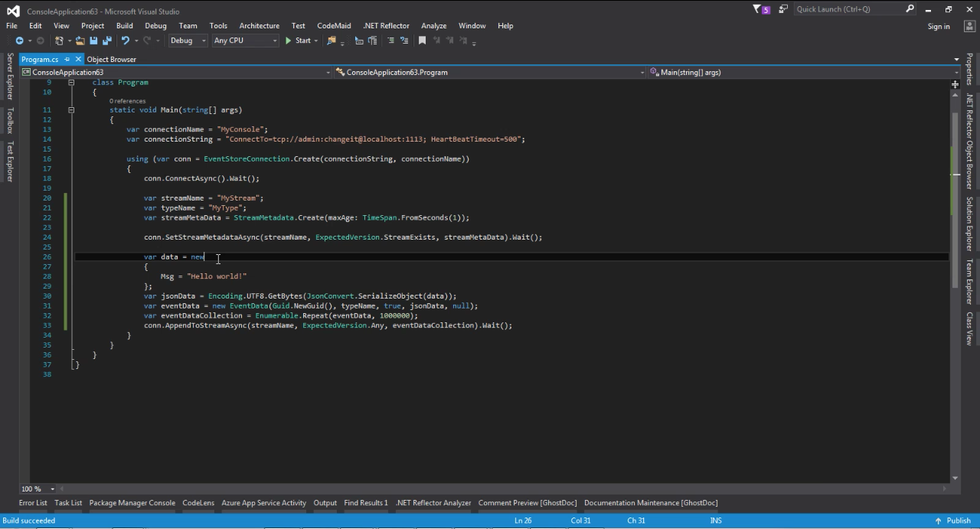Click the 0 references CodeLens link above Main
Viewport: 980px width, 529px height.
[x=127, y=101]
